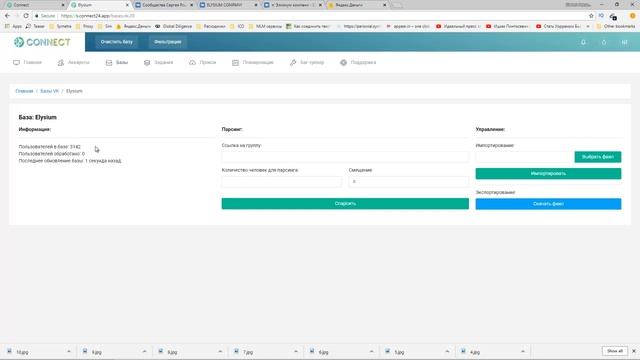This screenshot has width=640, height=360.
Task: Click the Прокси cloud icon
Action: tap(192, 62)
